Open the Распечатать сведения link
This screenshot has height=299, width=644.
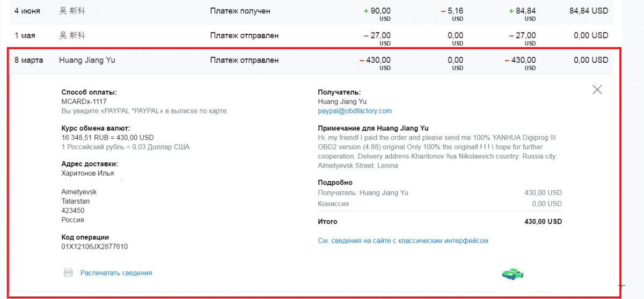click(x=116, y=273)
